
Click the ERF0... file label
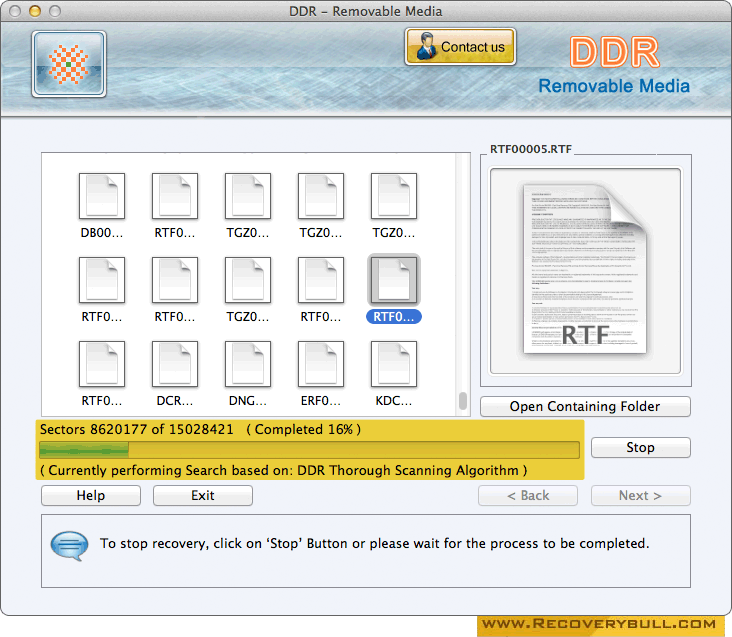pos(321,401)
